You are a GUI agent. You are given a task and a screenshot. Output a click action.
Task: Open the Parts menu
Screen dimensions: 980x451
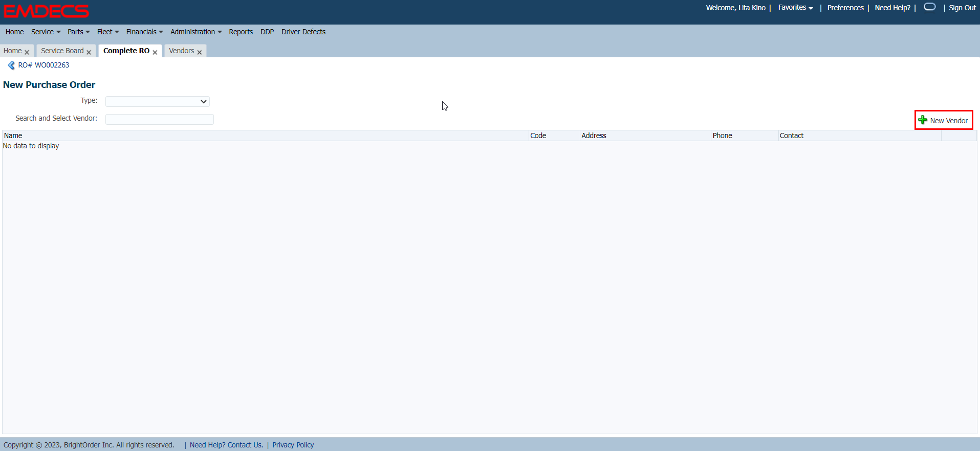pos(78,32)
